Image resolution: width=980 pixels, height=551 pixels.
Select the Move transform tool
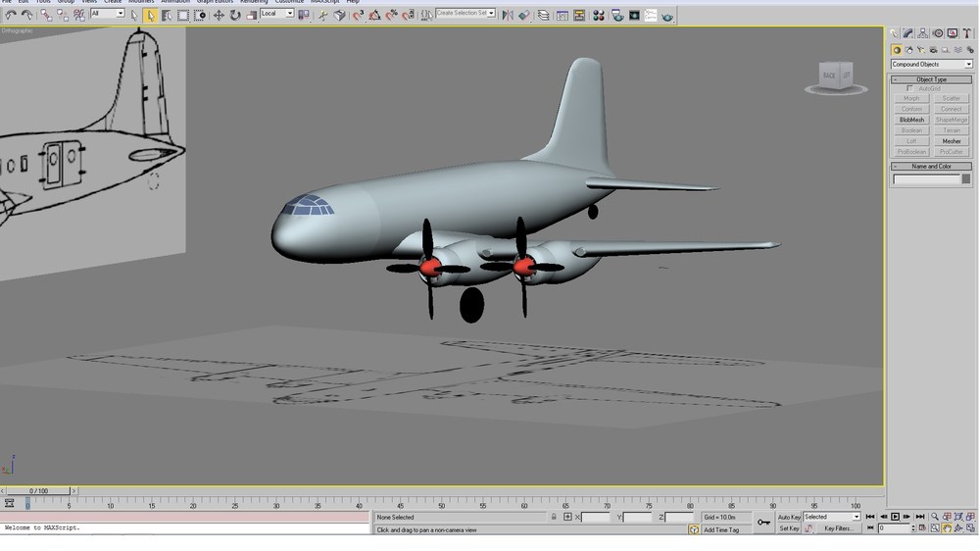pyautogui.click(x=219, y=15)
